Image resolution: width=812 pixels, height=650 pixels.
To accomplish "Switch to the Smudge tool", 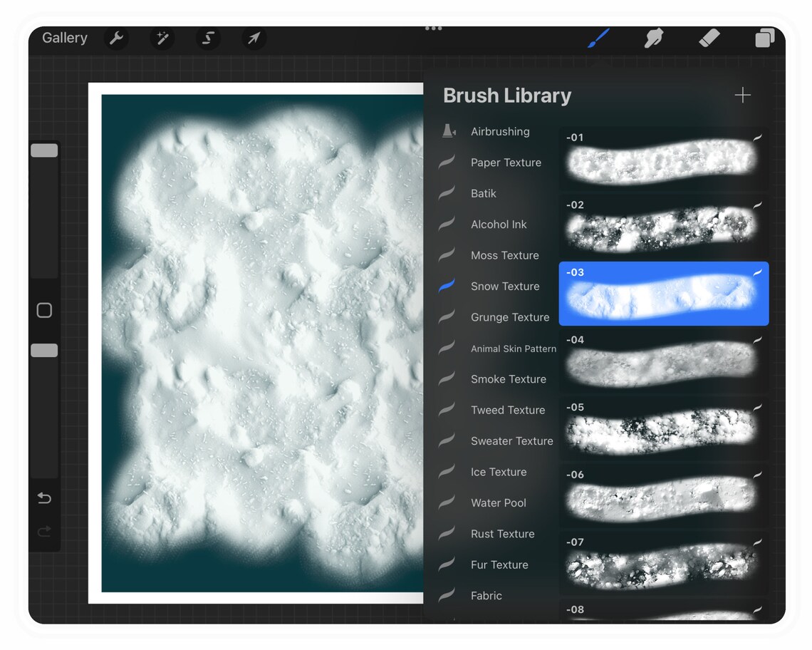I will coord(653,38).
